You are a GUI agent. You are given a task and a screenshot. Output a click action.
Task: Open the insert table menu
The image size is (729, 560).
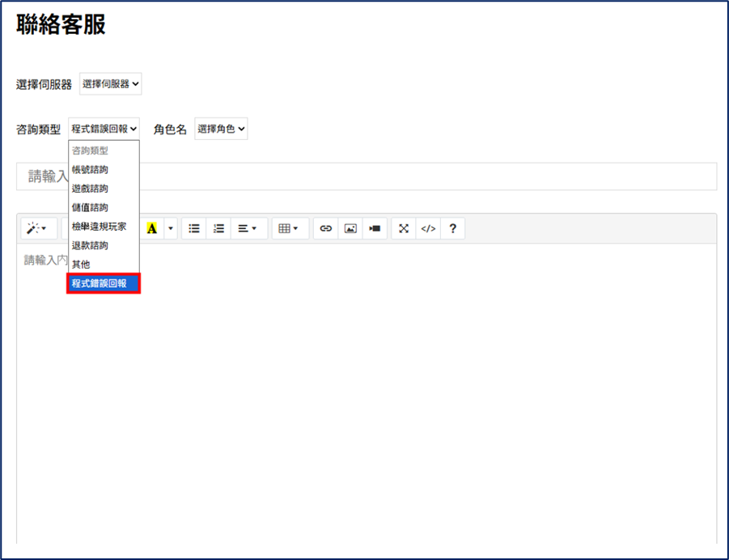tap(290, 228)
